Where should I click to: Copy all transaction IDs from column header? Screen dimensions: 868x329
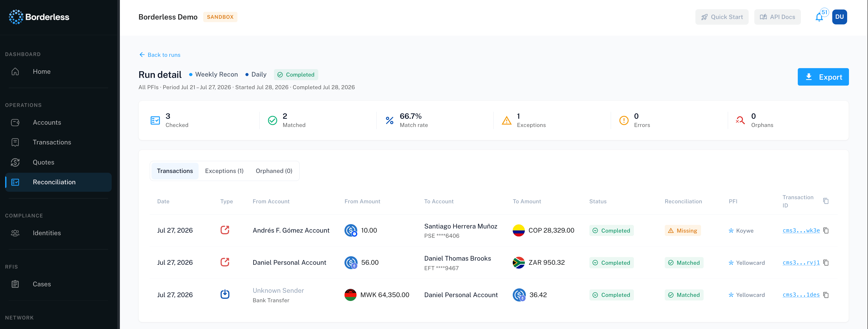coord(826,201)
